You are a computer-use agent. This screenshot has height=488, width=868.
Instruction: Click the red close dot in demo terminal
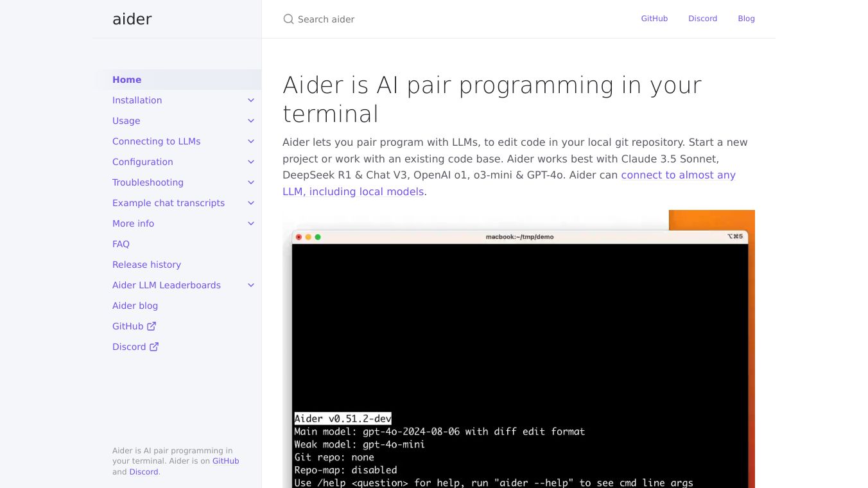pyautogui.click(x=299, y=237)
